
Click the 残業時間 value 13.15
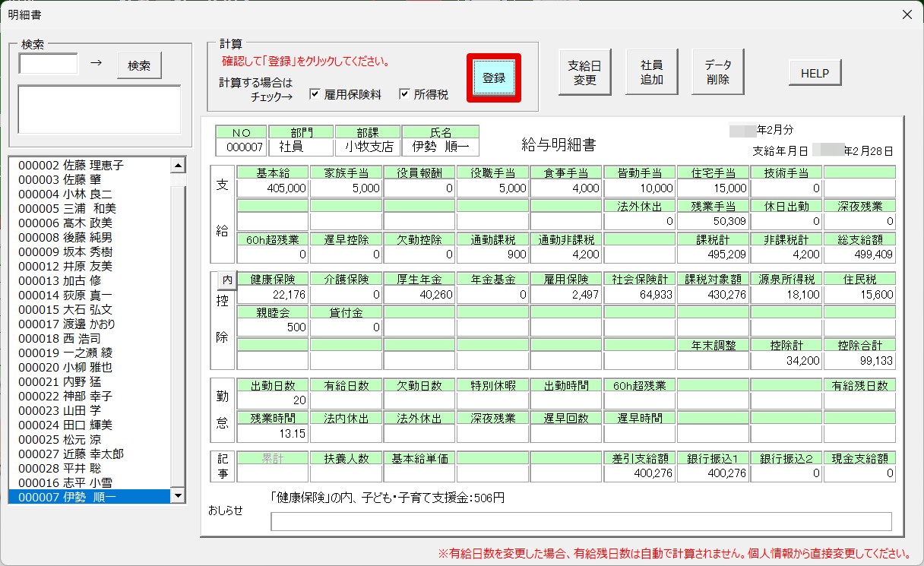point(273,434)
